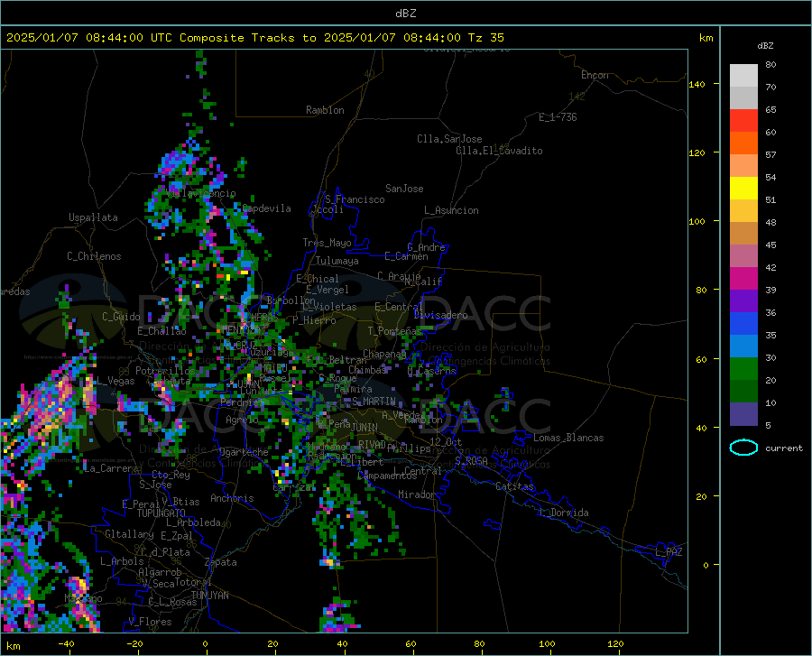This screenshot has width=812, height=656.
Task: Click the dBZ title at top
Action: click(x=405, y=14)
